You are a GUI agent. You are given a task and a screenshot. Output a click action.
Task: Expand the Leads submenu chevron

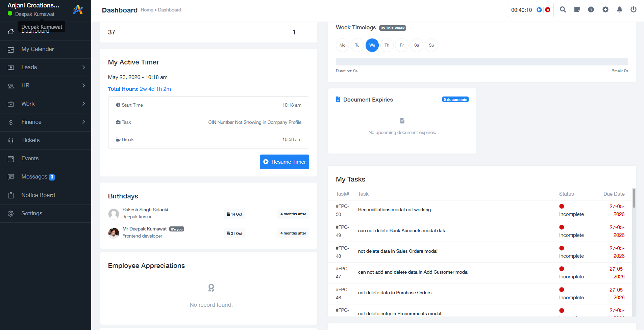[83, 67]
